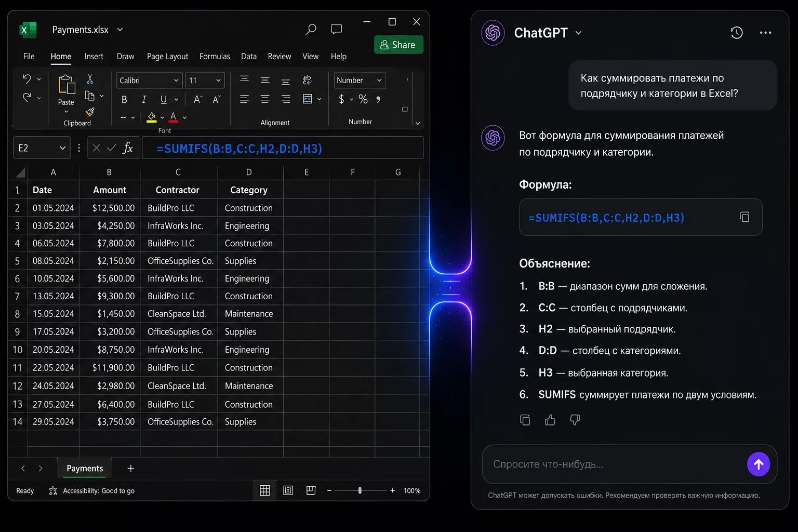798x532 pixels.
Task: Toggle Wrap Text icon
Action: pyautogui.click(x=307, y=79)
